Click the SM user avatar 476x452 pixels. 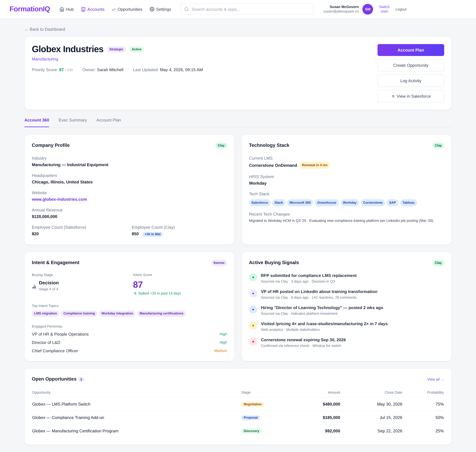[367, 9]
